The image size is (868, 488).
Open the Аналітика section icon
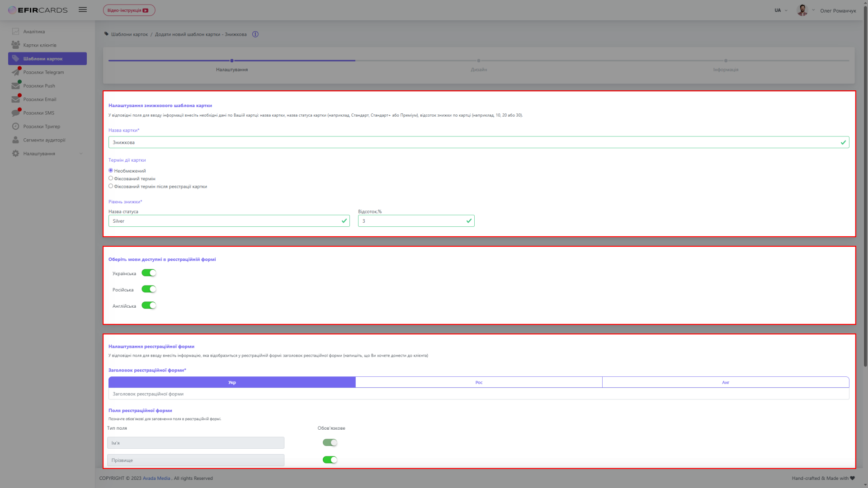click(x=15, y=31)
